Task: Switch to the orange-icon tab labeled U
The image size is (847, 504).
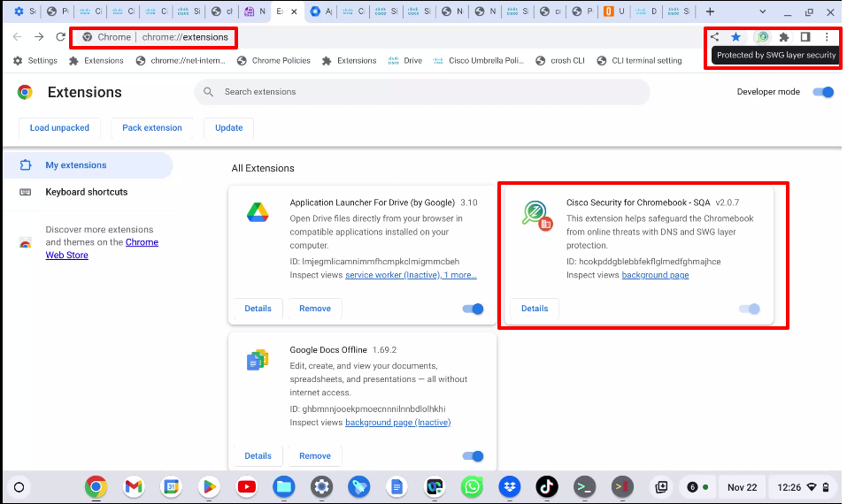Action: pos(614,11)
